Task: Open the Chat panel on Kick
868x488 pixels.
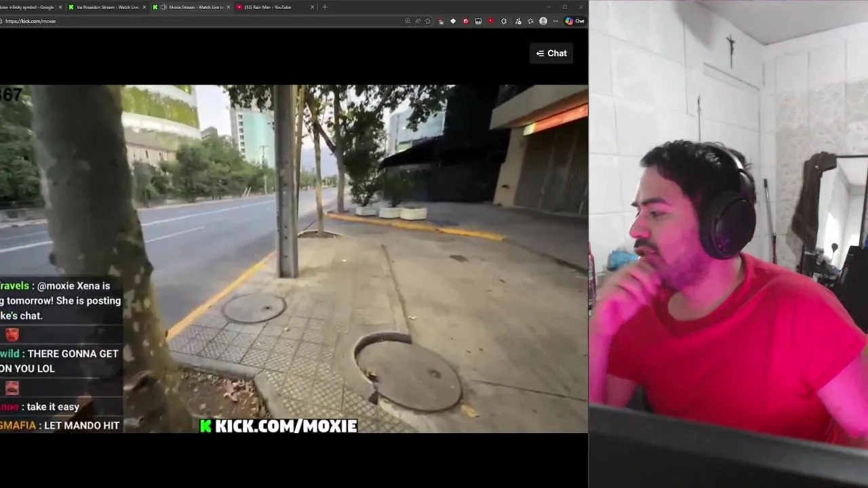Action: (551, 54)
